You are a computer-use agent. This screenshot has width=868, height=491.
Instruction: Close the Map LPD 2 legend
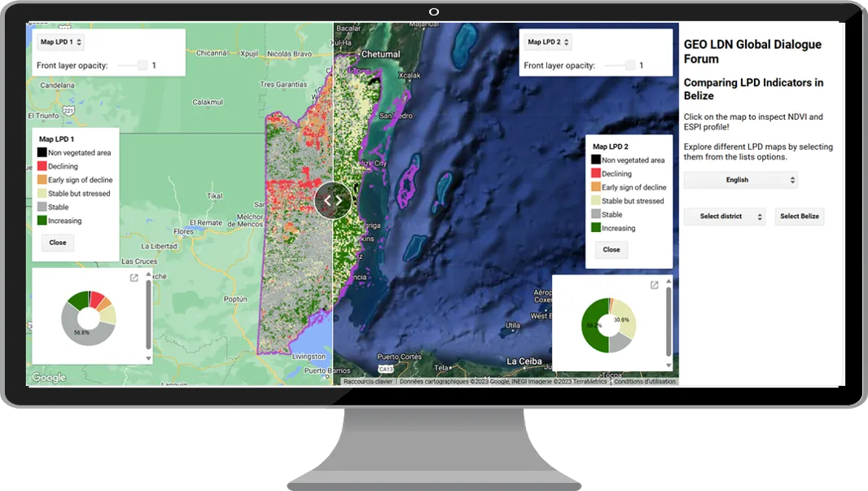pyautogui.click(x=612, y=250)
